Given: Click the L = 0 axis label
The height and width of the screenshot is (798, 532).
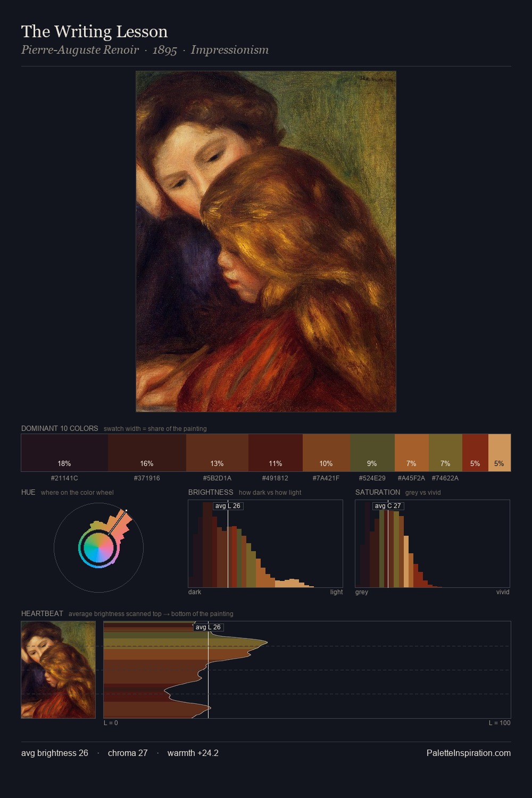Looking at the screenshot, I should tap(111, 723).
